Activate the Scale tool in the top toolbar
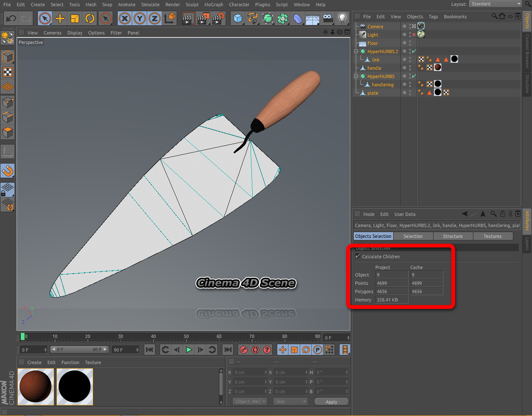 coord(75,19)
